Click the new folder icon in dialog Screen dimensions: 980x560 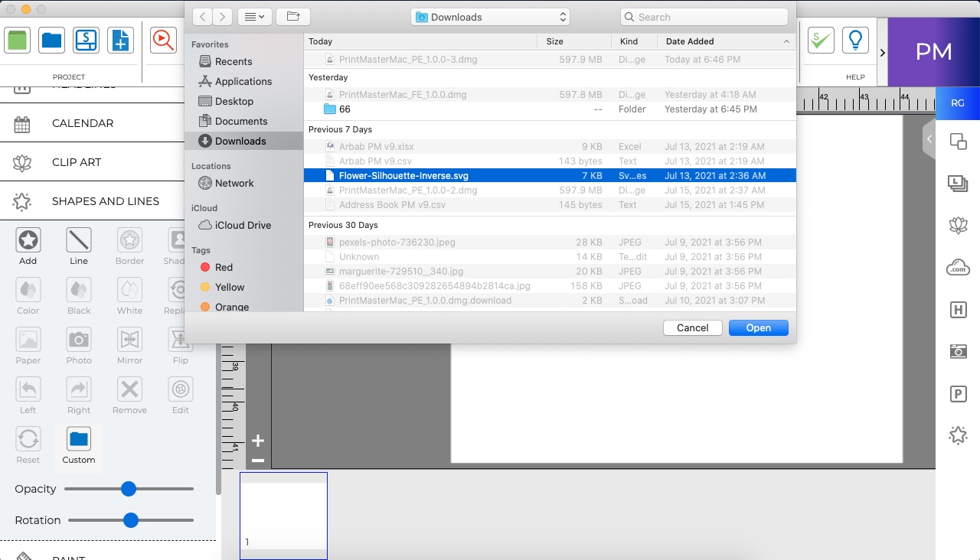pos(293,17)
